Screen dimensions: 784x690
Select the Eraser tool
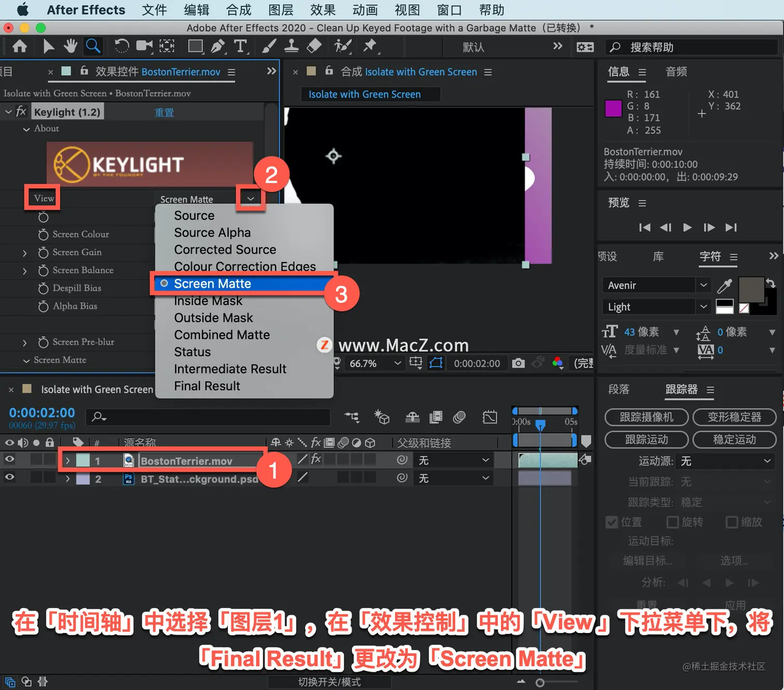click(x=314, y=47)
